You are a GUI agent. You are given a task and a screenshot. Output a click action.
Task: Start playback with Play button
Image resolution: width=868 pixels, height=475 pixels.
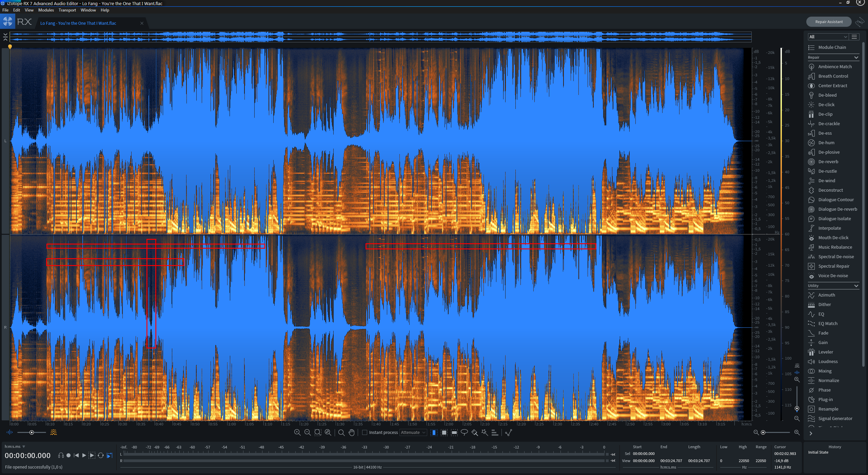coord(84,455)
